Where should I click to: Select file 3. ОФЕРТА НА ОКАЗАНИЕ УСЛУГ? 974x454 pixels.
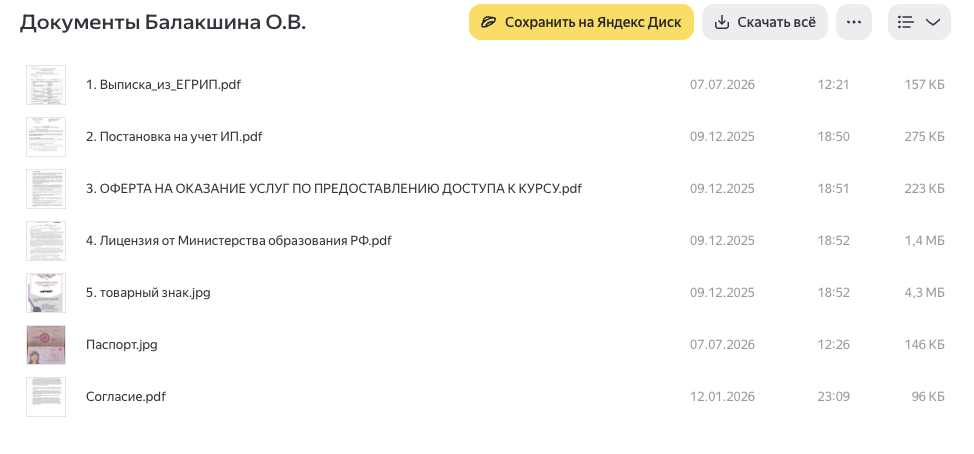334,189
